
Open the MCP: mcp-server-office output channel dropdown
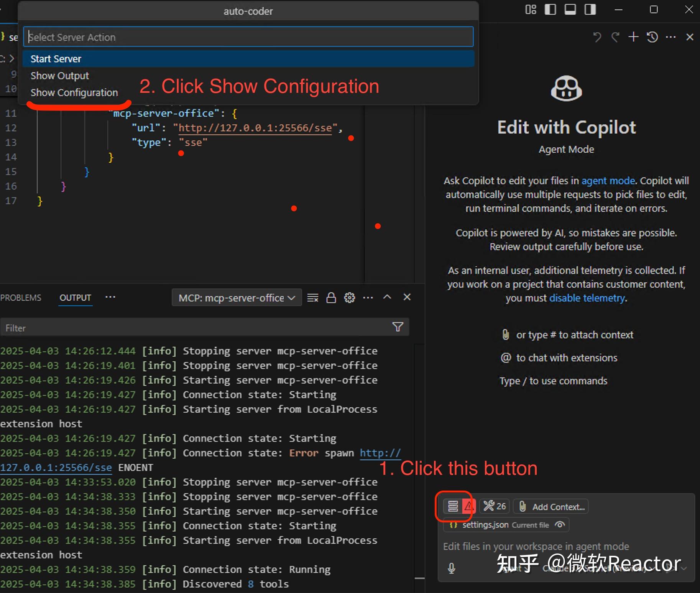(237, 298)
